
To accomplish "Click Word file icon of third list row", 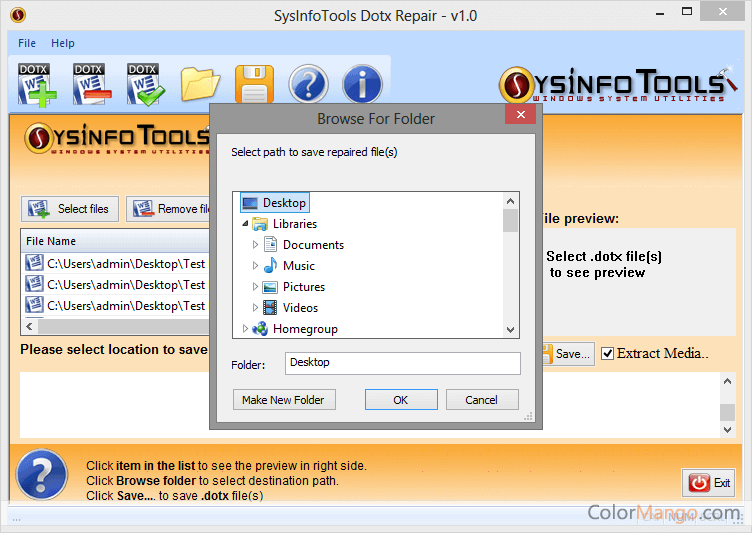I will pyautogui.click(x=35, y=305).
